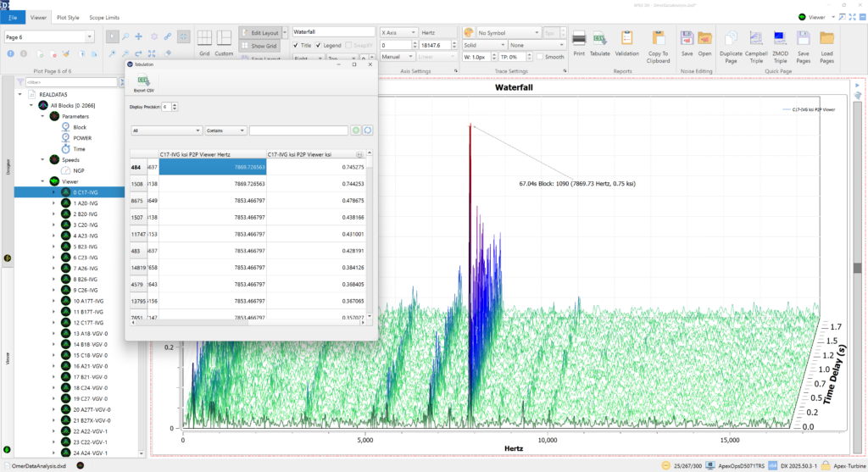Screen dimensions: 868x472
Task: Click the trace color palette swatch
Action: 469,32
